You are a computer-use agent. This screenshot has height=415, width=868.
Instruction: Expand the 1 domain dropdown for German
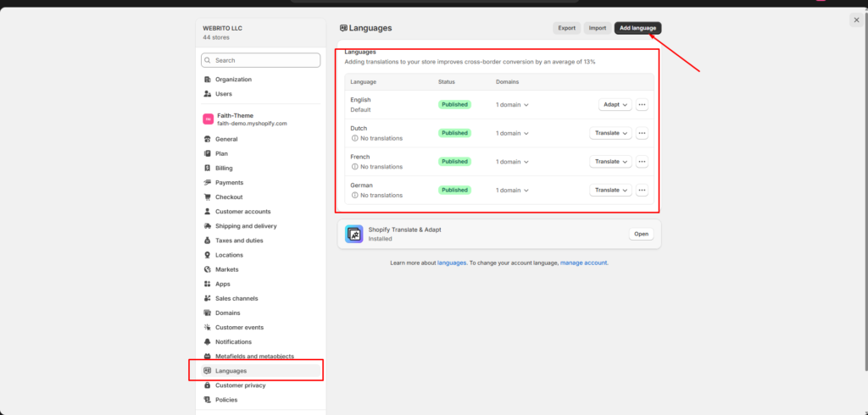coord(512,190)
